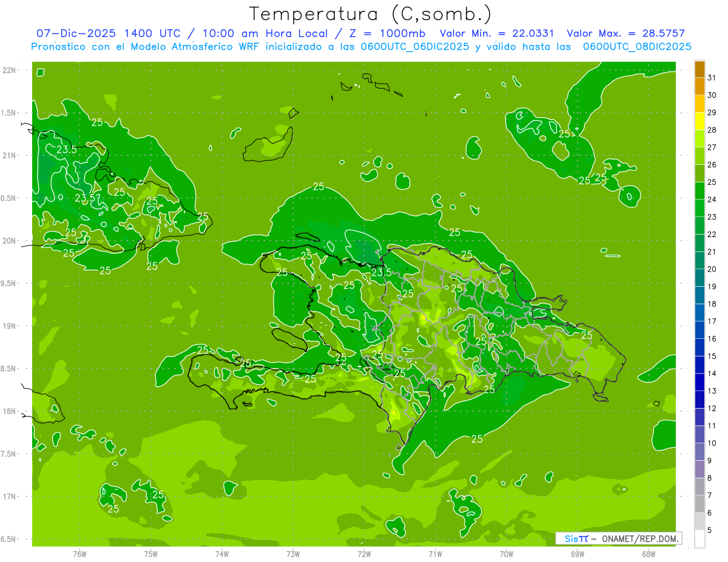Click the "21N" latitude axis label

click(x=9, y=155)
